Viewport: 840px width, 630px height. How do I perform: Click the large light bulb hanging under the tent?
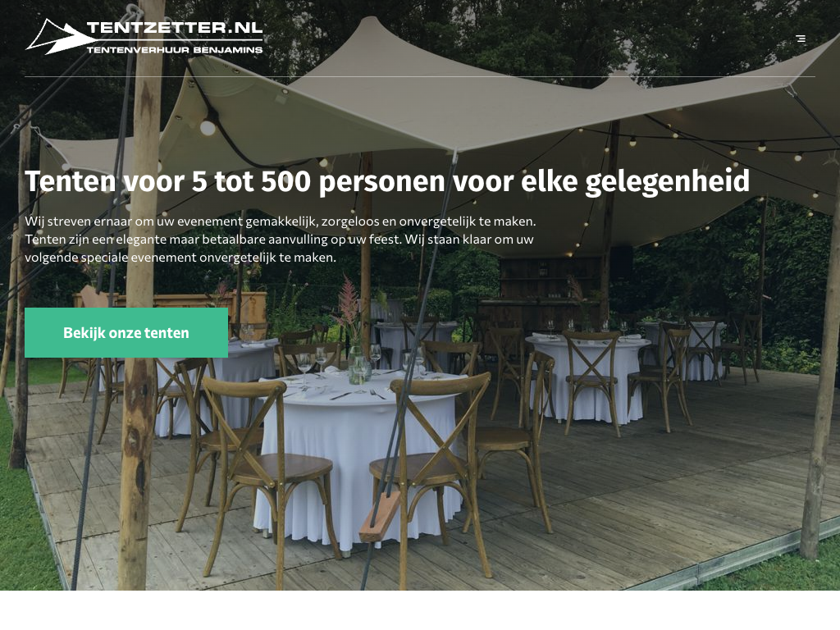coord(208,127)
